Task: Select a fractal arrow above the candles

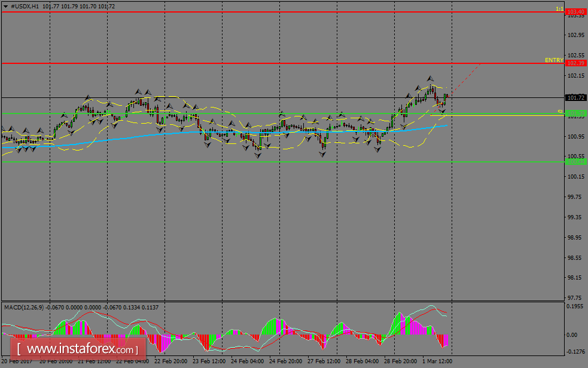Action: pyautogui.click(x=429, y=77)
